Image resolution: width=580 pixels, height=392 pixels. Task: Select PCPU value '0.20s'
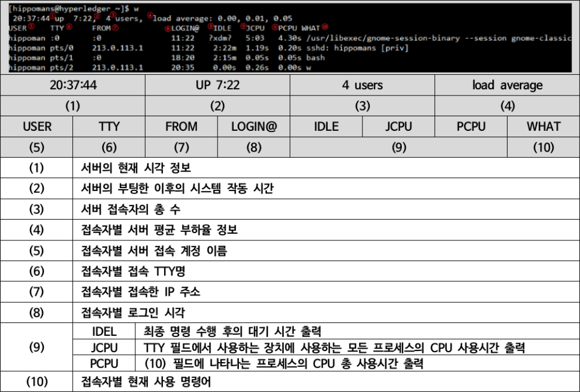289,48
